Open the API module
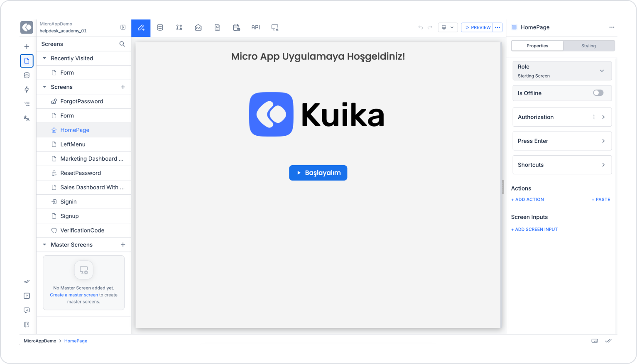637x364 pixels. pos(255,27)
